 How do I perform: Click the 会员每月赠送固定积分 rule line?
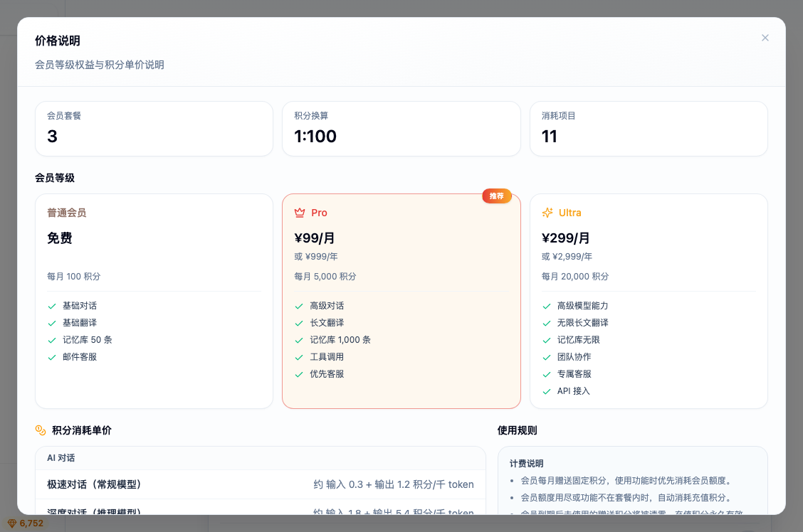[627, 480]
